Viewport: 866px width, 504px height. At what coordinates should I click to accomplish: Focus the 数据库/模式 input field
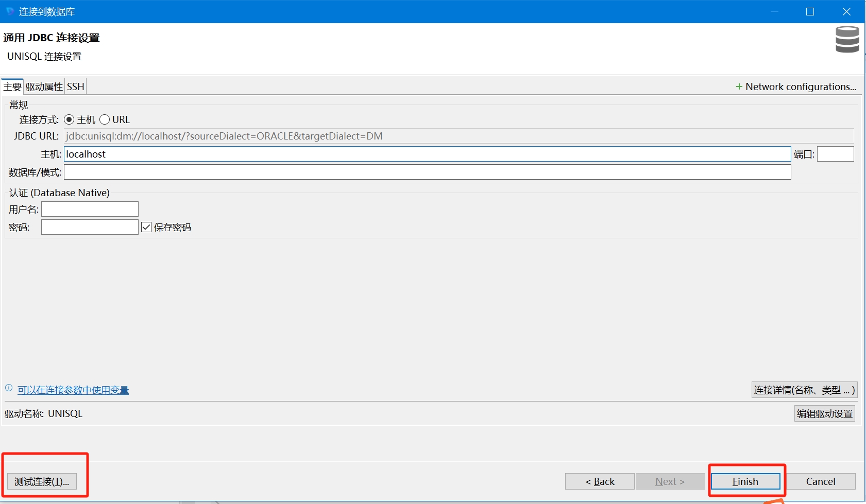427,172
